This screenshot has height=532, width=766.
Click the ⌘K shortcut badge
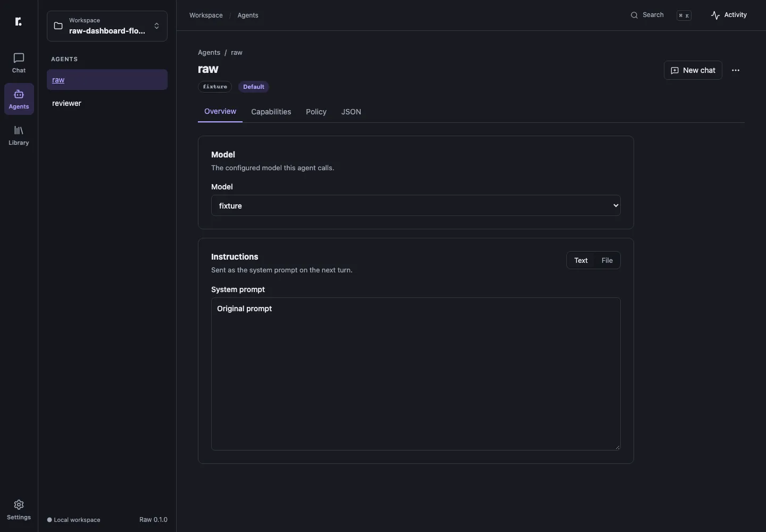click(x=684, y=15)
